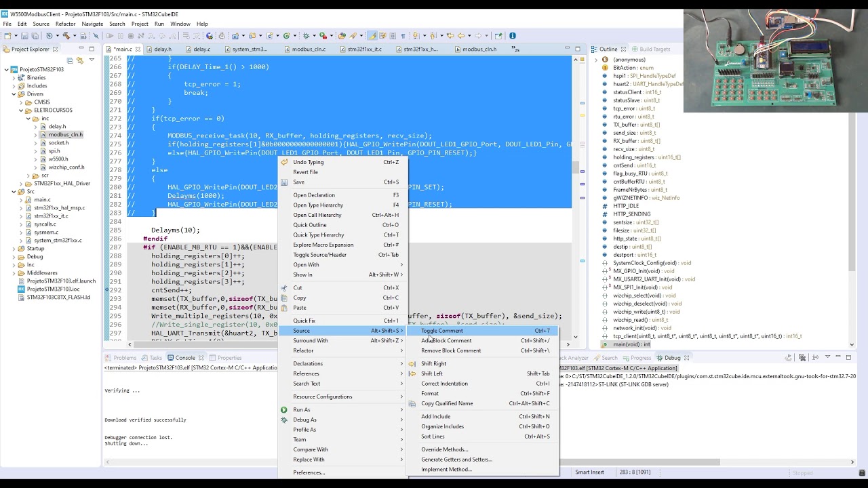This screenshot has width=868, height=488.
Task: Select Toggle Comment in Source submenu
Action: pos(482,331)
